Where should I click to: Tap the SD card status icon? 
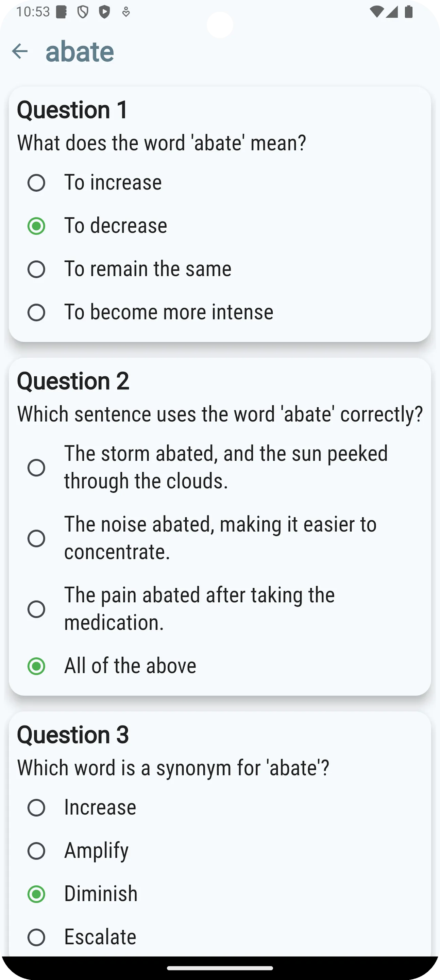(x=62, y=12)
